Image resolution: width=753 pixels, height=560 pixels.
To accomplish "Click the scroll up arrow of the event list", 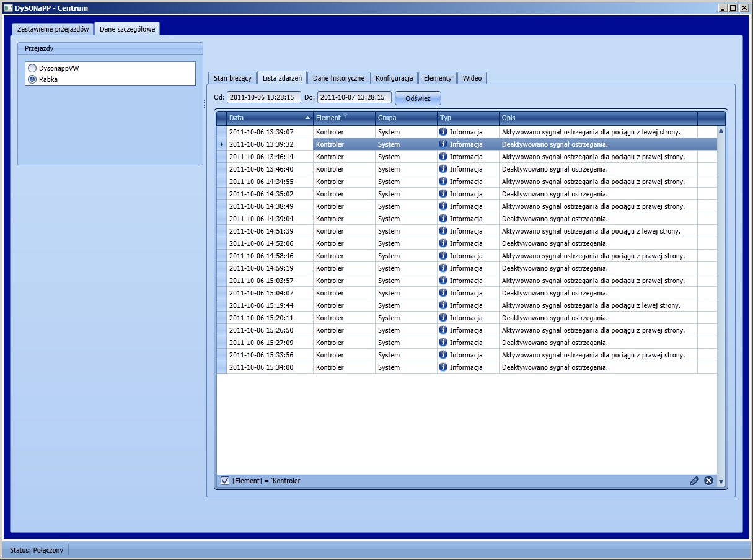I will click(721, 131).
